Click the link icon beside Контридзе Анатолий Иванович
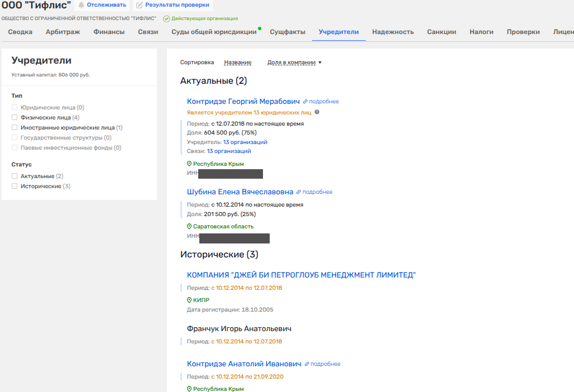This screenshot has width=574, height=392. pos(307,364)
